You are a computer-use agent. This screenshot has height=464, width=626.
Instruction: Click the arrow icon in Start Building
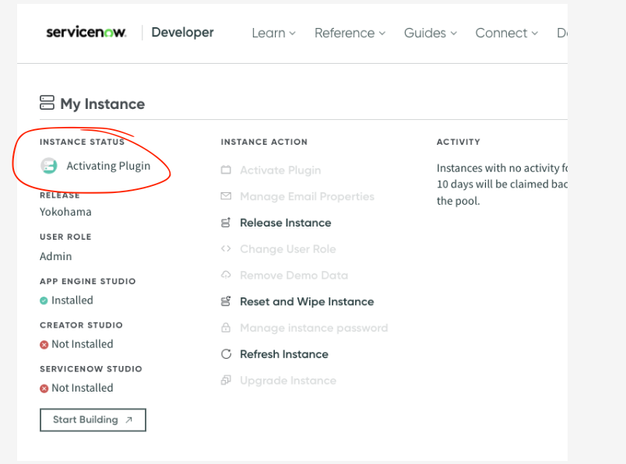coord(129,420)
